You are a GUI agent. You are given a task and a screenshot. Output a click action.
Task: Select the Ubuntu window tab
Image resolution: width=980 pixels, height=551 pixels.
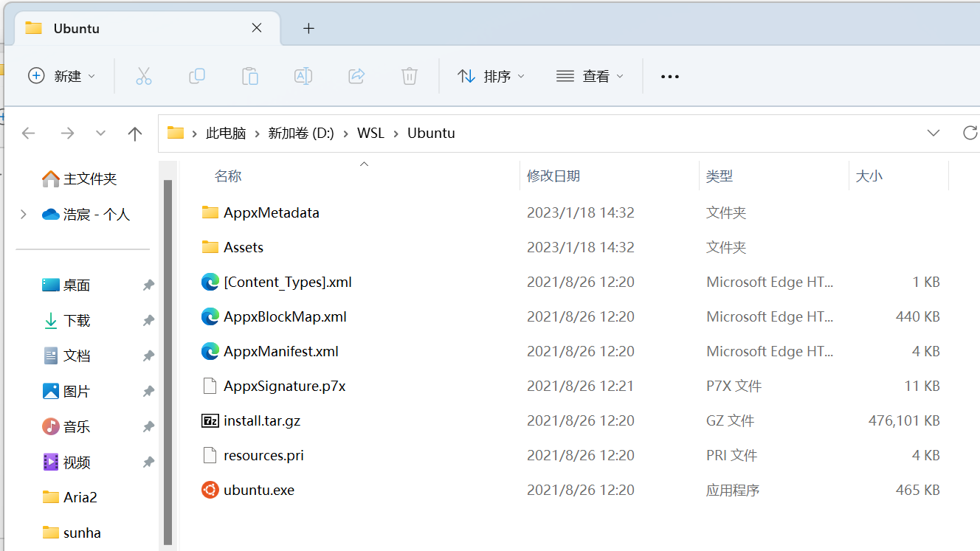coord(147,29)
